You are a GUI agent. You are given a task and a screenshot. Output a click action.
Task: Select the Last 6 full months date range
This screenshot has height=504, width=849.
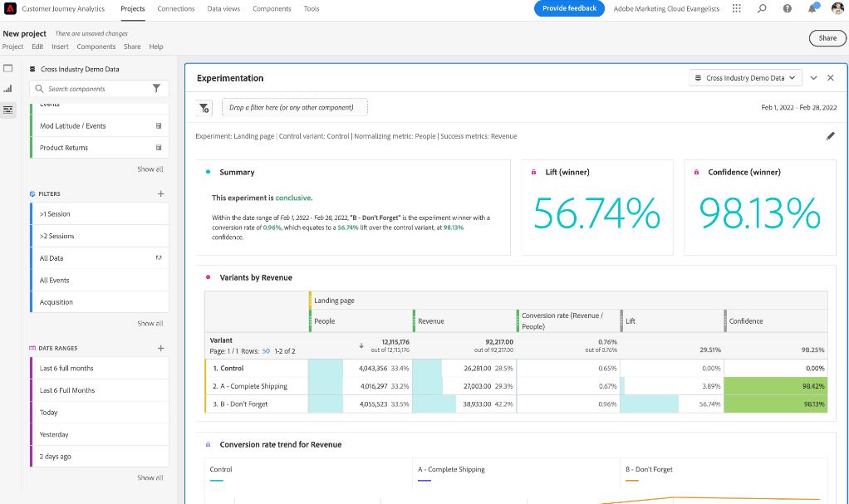(x=100, y=368)
